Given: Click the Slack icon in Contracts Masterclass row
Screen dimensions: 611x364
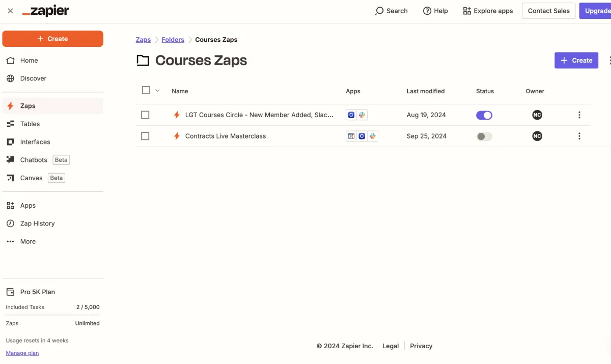Looking at the screenshot, I should pyautogui.click(x=373, y=136).
